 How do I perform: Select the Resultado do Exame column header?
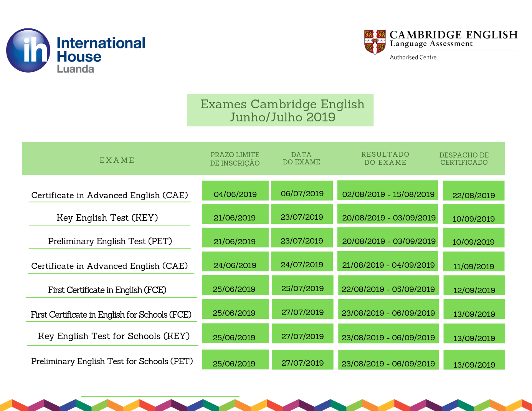(385, 158)
